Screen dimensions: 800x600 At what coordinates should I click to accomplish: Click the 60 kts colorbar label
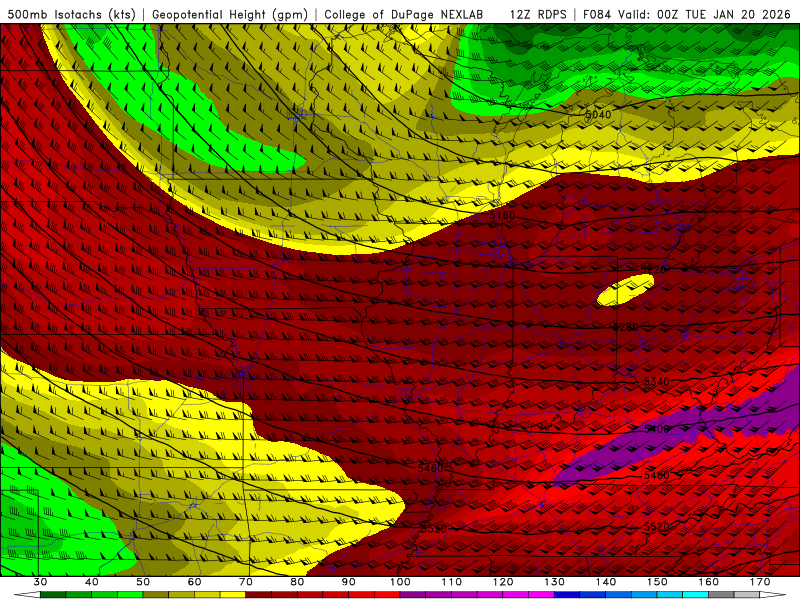(194, 582)
